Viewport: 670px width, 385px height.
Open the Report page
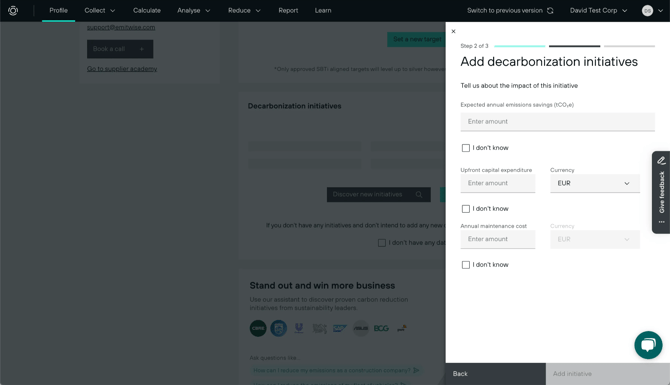click(288, 10)
